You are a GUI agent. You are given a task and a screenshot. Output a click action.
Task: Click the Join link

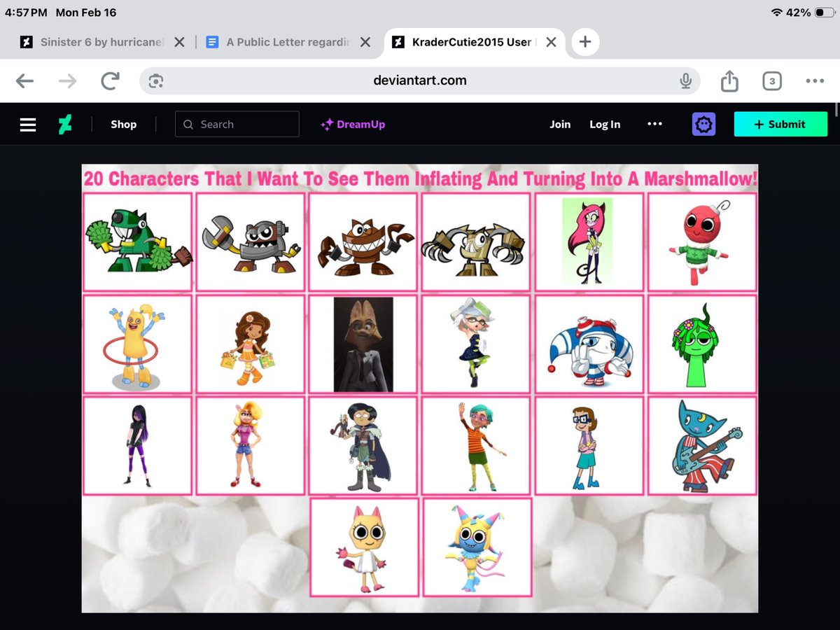(x=560, y=125)
